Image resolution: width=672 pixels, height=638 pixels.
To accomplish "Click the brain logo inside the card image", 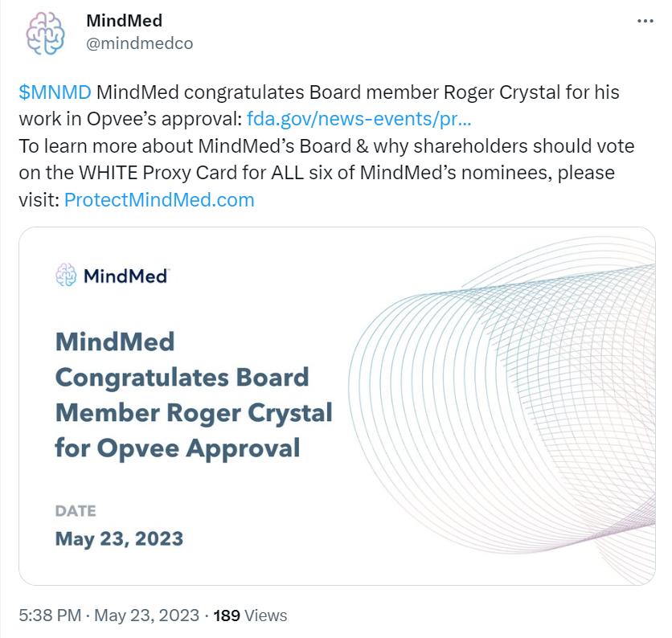I will [x=65, y=276].
